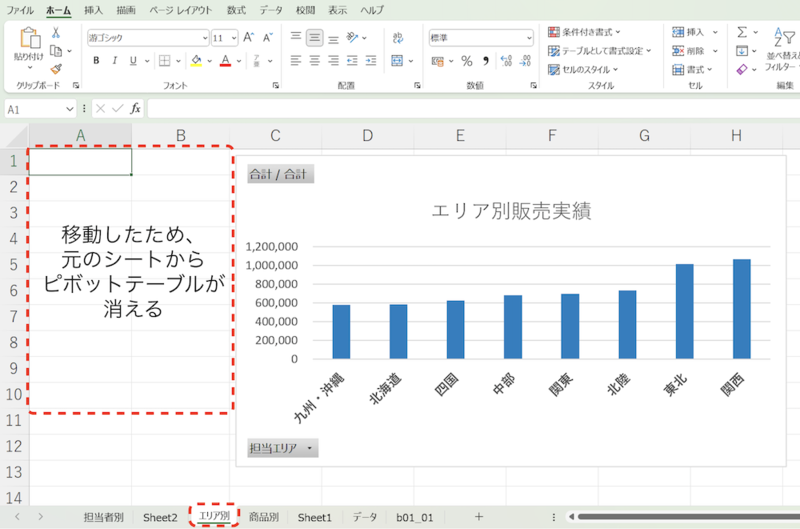Toggle bottom vertical alignment
Viewport: 800px width, 529px height.
(x=333, y=38)
